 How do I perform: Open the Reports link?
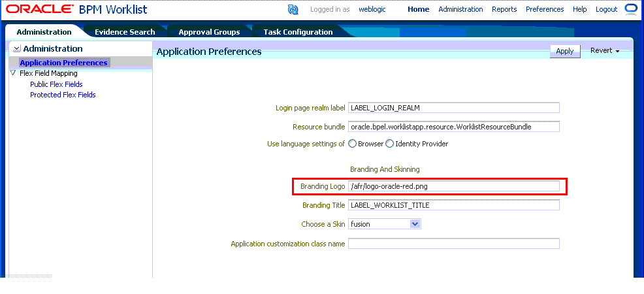pos(504,9)
